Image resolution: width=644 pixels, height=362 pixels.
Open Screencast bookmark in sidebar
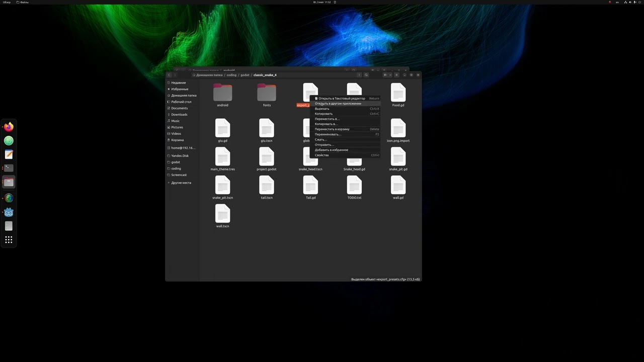tap(182, 175)
